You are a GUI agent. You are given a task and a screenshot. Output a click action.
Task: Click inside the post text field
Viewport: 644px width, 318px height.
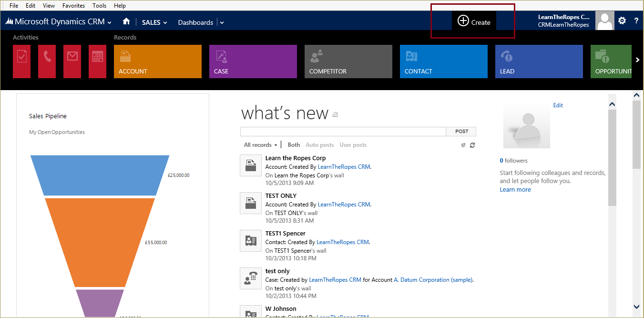(343, 131)
